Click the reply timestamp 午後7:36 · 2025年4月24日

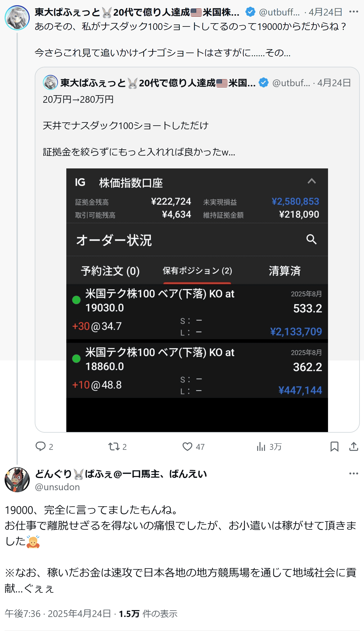point(58,613)
